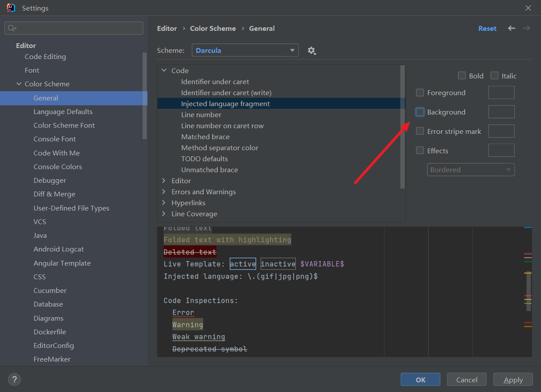Click the IntelliJ logo in title bar
The width and height of the screenshot is (541, 392).
click(x=11, y=8)
